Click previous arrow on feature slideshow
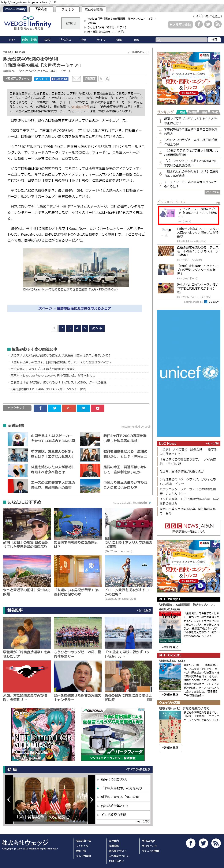 [x=9, y=799]
